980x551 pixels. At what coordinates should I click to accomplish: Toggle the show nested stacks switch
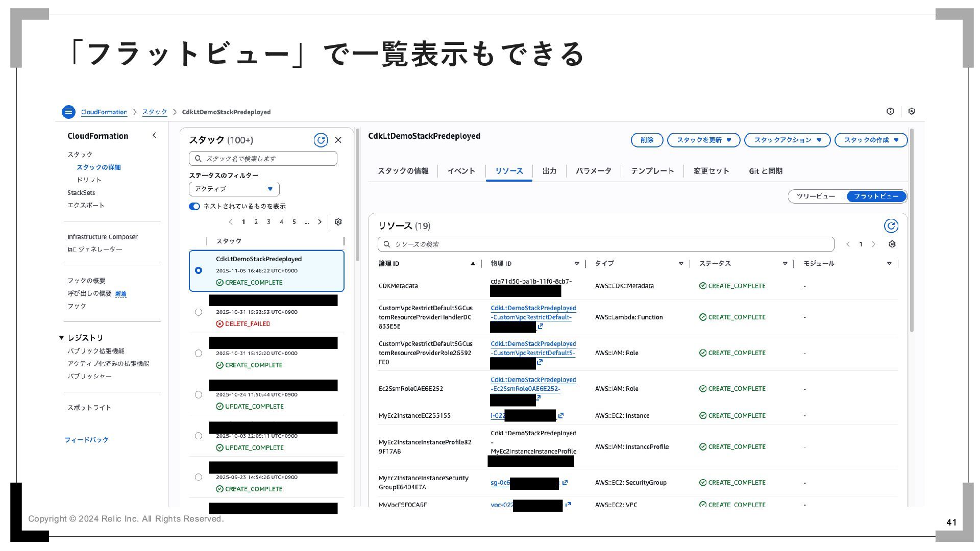click(x=194, y=207)
